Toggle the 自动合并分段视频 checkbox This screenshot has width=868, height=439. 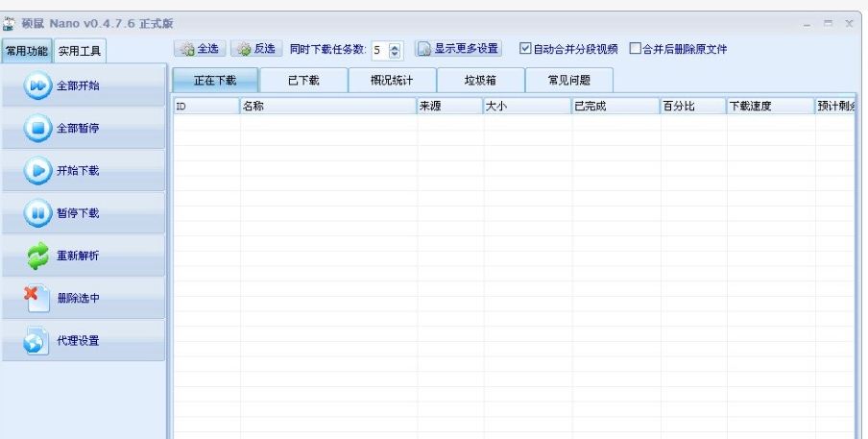(x=525, y=49)
